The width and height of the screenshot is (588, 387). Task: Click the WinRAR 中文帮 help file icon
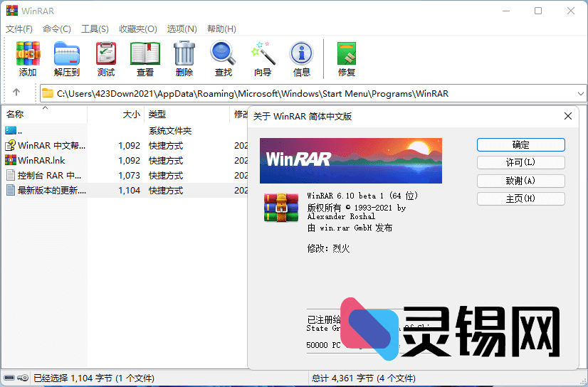tap(11, 145)
